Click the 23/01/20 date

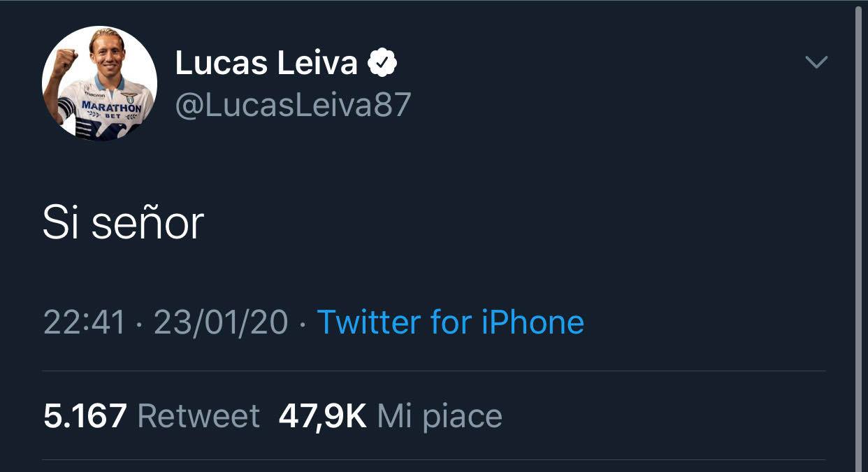point(221,322)
